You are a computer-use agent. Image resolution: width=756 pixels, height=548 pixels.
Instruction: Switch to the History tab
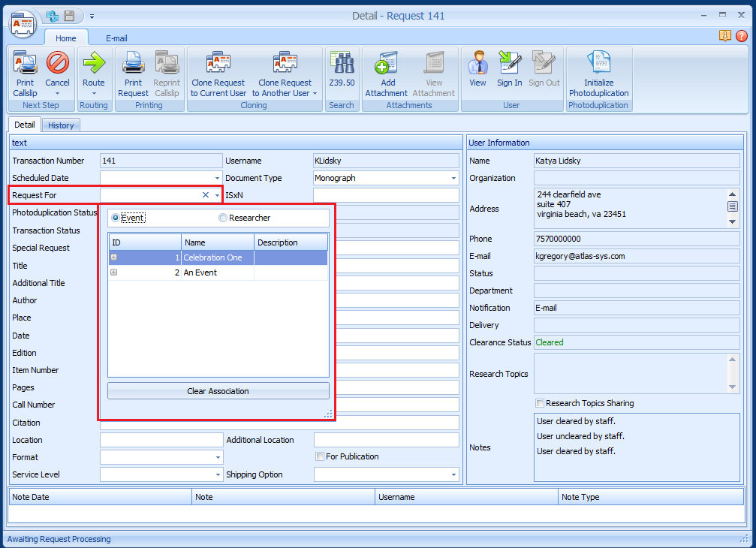point(61,125)
